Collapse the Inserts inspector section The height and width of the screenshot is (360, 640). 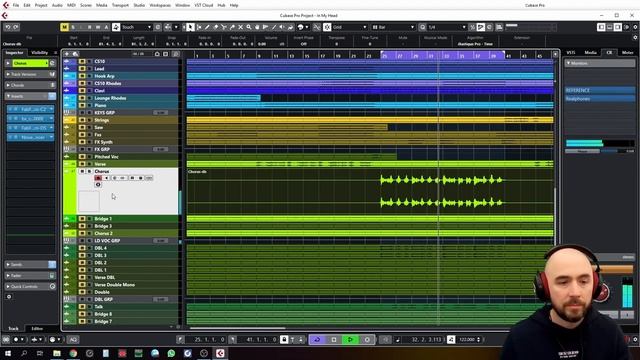pos(30,96)
